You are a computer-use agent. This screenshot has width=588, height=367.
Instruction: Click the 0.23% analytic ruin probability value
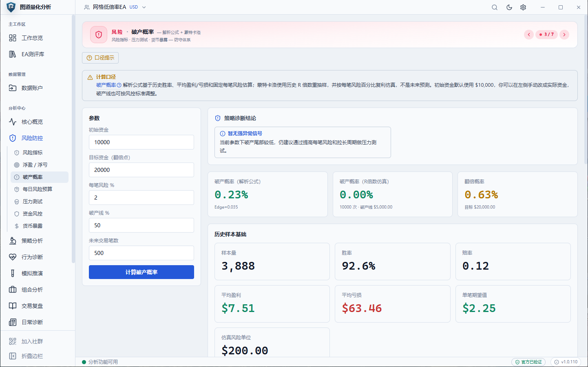click(232, 195)
